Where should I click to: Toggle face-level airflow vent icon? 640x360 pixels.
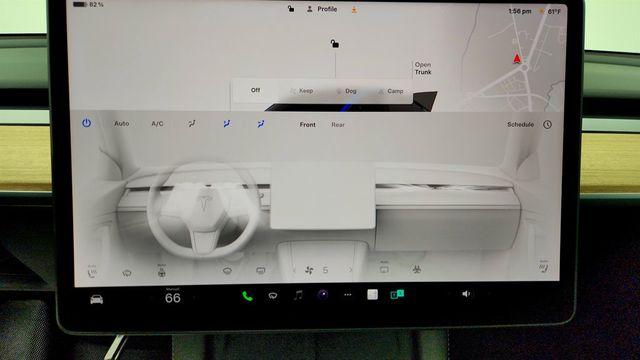click(x=227, y=123)
